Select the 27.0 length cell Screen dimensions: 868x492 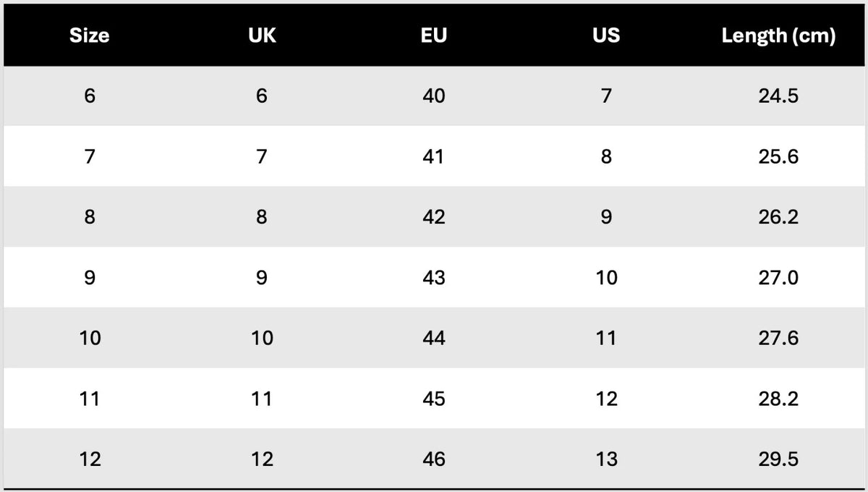click(778, 278)
